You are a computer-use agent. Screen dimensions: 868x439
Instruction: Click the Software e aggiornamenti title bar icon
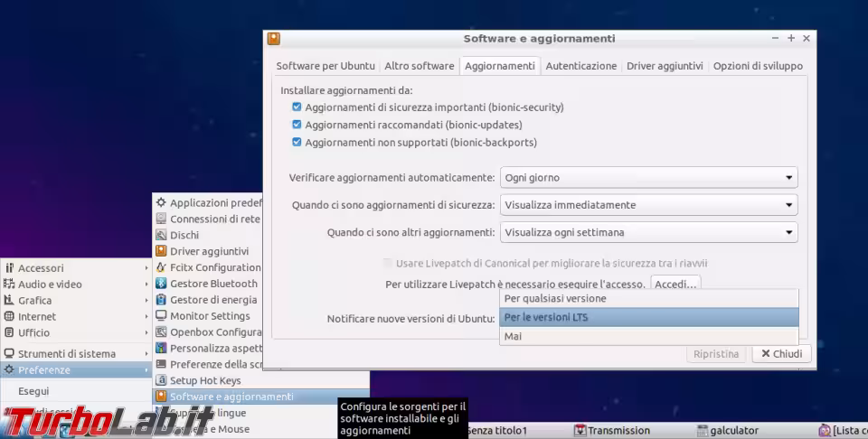(273, 38)
